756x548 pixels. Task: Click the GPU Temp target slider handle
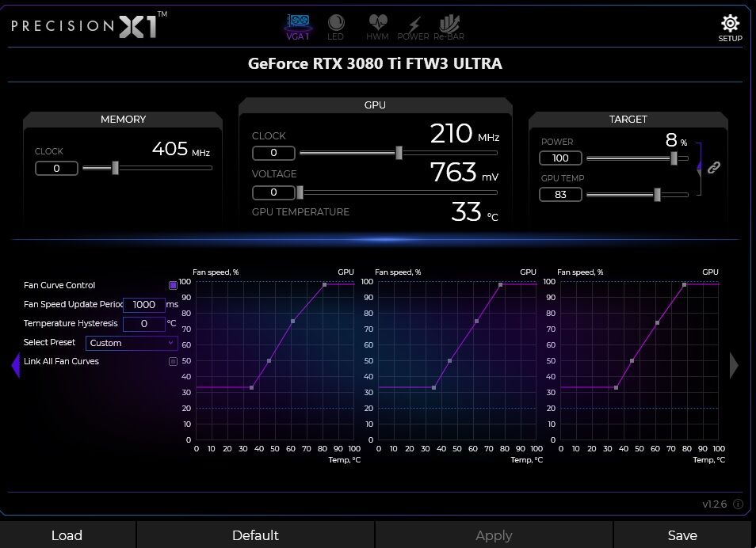coord(657,195)
